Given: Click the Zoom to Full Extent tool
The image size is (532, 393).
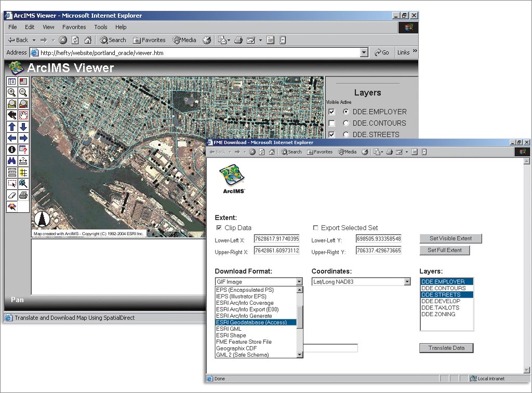Looking at the screenshot, I should click(12, 104).
